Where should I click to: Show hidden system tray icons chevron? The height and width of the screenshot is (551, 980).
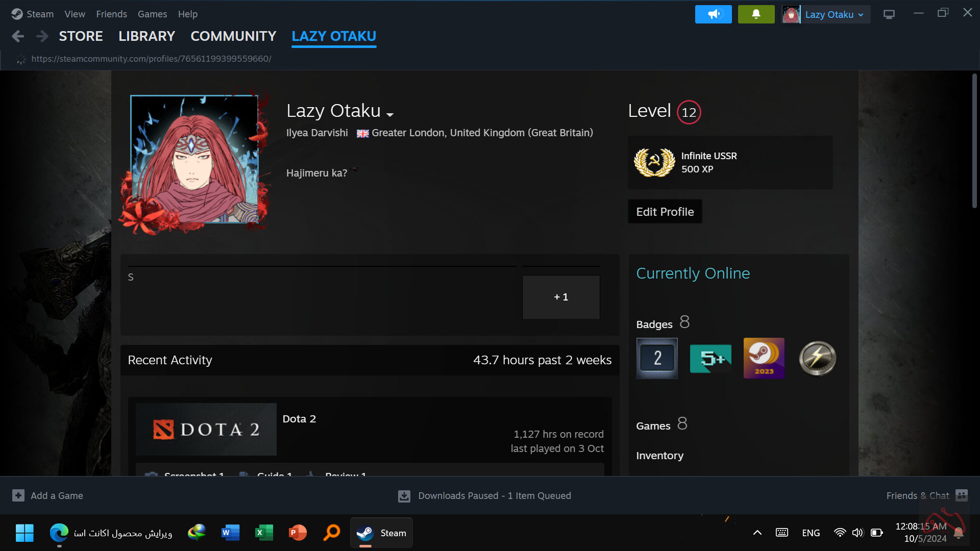757,533
